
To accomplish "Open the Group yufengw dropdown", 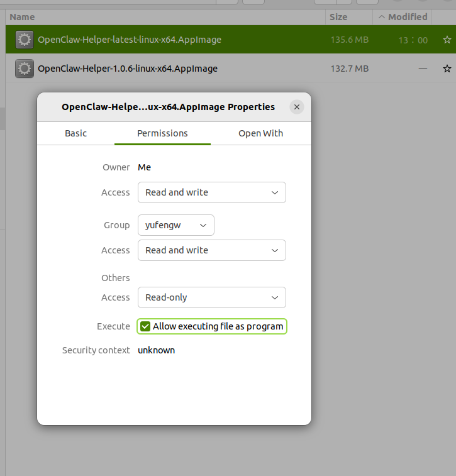I will tap(175, 225).
